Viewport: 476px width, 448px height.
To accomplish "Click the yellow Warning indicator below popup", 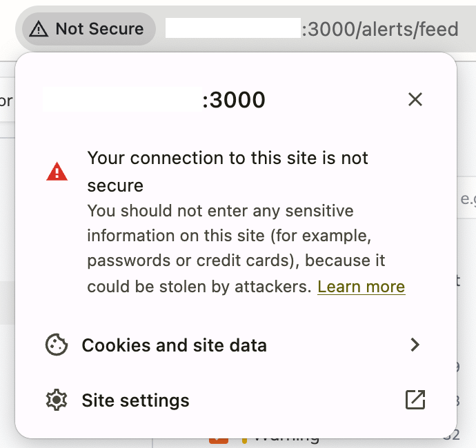I will (244, 440).
